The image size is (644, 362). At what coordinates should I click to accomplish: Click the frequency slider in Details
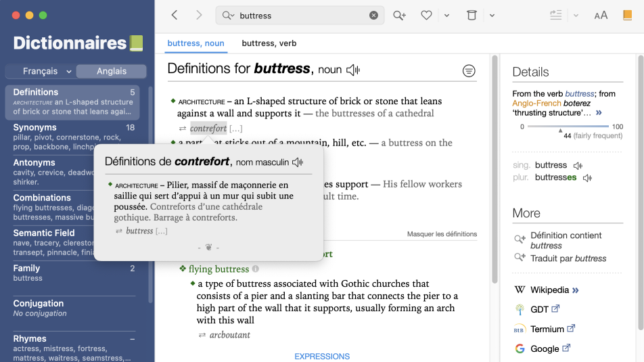568,127
